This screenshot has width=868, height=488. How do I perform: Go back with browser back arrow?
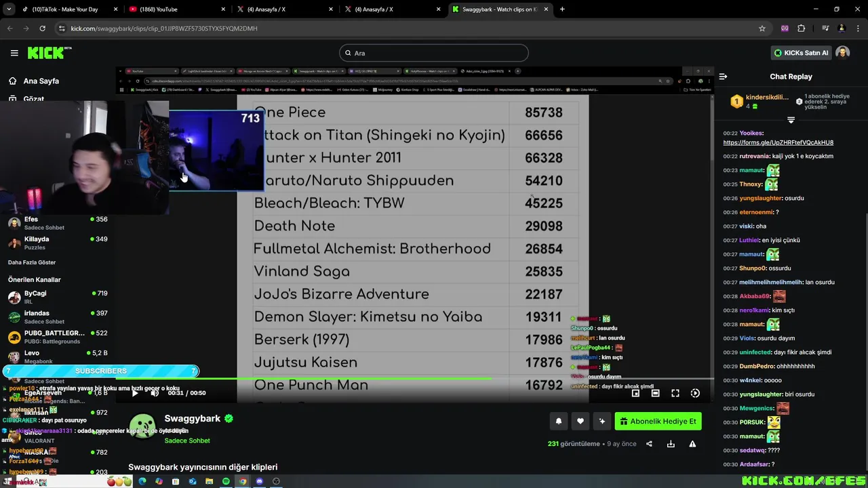click(9, 28)
